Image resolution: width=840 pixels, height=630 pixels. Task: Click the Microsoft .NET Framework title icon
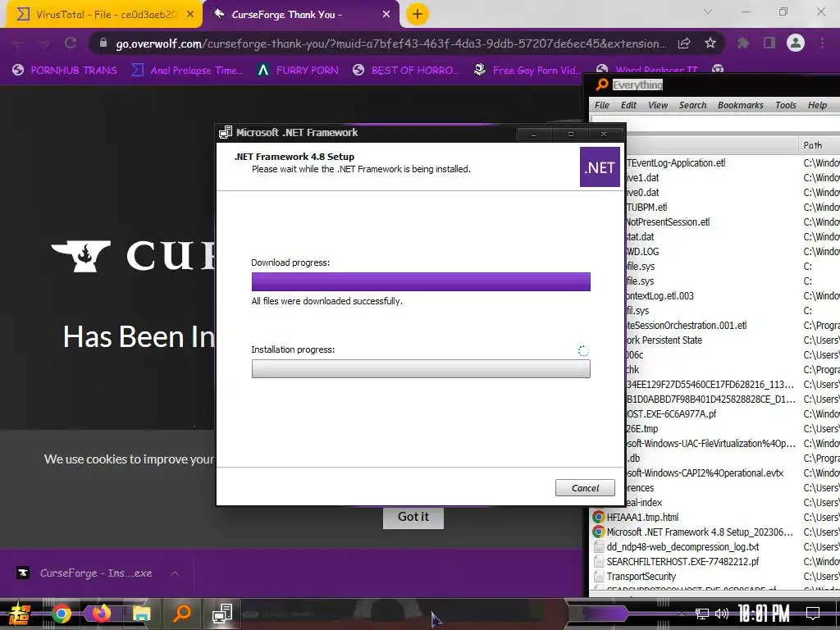click(x=226, y=132)
